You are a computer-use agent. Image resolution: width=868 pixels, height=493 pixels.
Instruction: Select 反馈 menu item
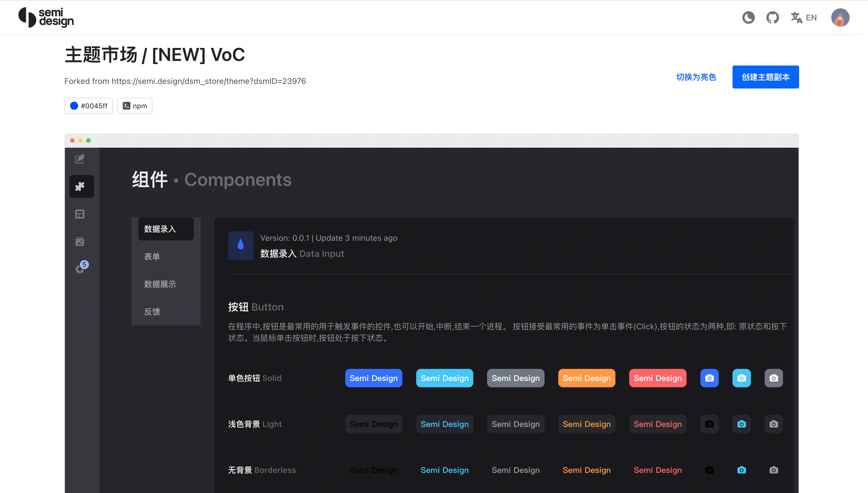point(166,311)
